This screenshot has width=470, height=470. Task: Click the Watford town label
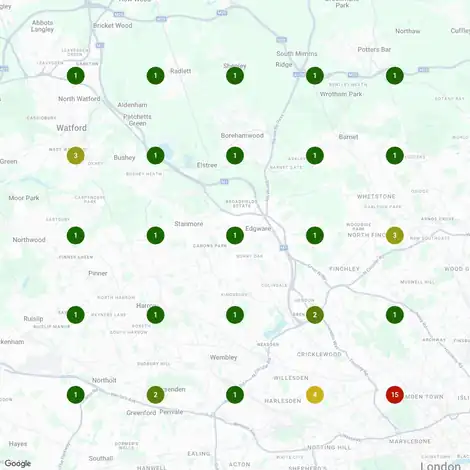pyautogui.click(x=72, y=128)
